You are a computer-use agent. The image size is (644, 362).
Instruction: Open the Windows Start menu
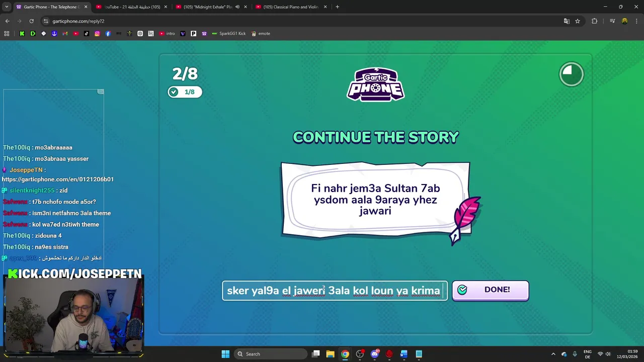point(225,354)
